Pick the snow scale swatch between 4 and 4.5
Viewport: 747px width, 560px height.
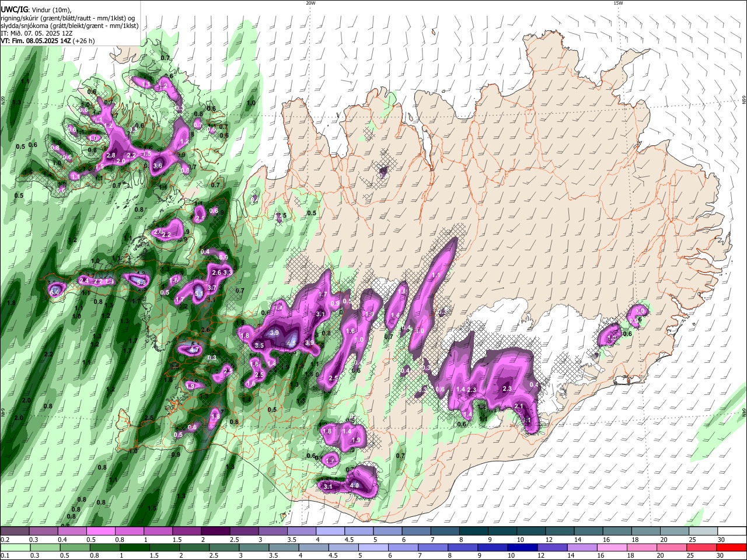(x=330, y=531)
